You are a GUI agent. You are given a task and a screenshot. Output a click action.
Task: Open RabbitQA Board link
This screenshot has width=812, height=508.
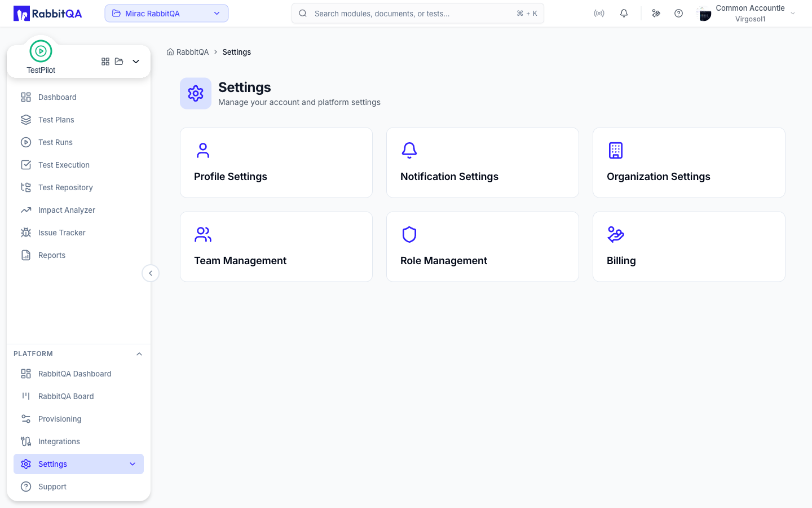(x=78, y=396)
